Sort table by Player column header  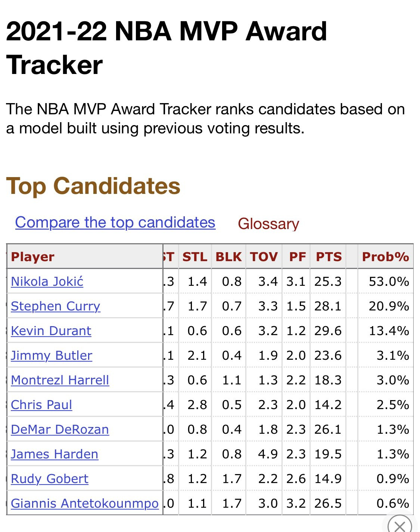(x=33, y=257)
